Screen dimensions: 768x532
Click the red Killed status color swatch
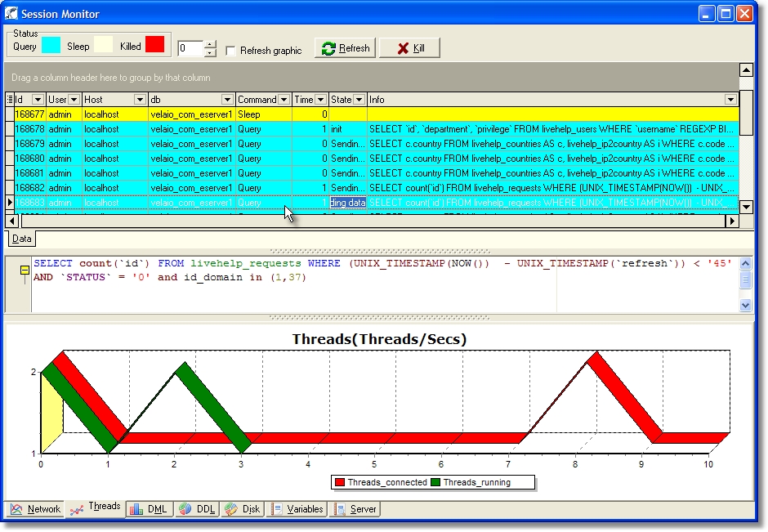(154, 44)
